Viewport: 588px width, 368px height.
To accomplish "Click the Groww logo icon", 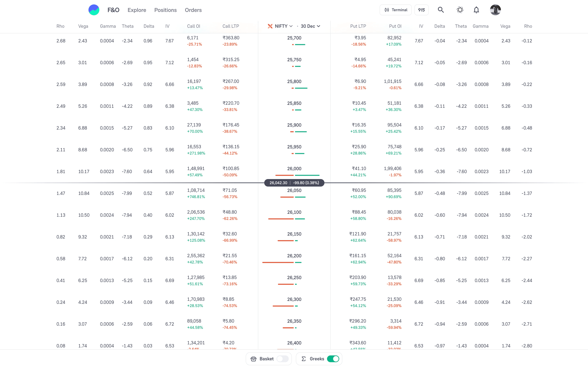I will point(94,10).
